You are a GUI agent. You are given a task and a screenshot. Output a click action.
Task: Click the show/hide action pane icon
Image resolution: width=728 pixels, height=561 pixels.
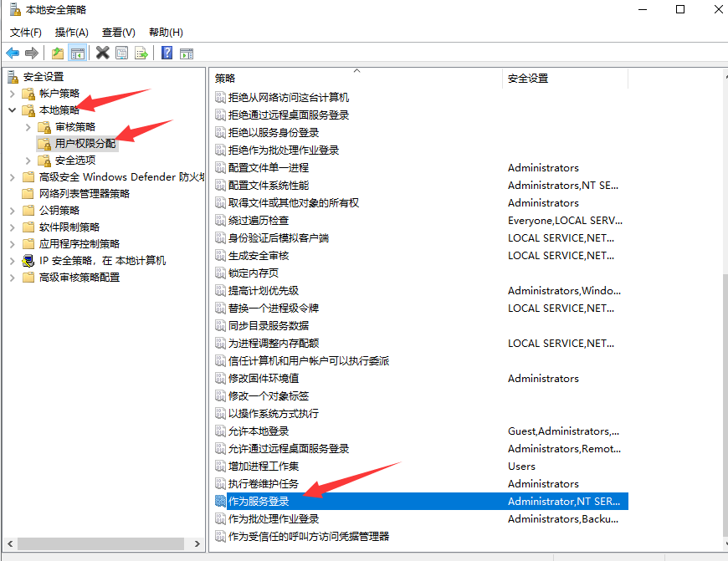click(x=187, y=54)
